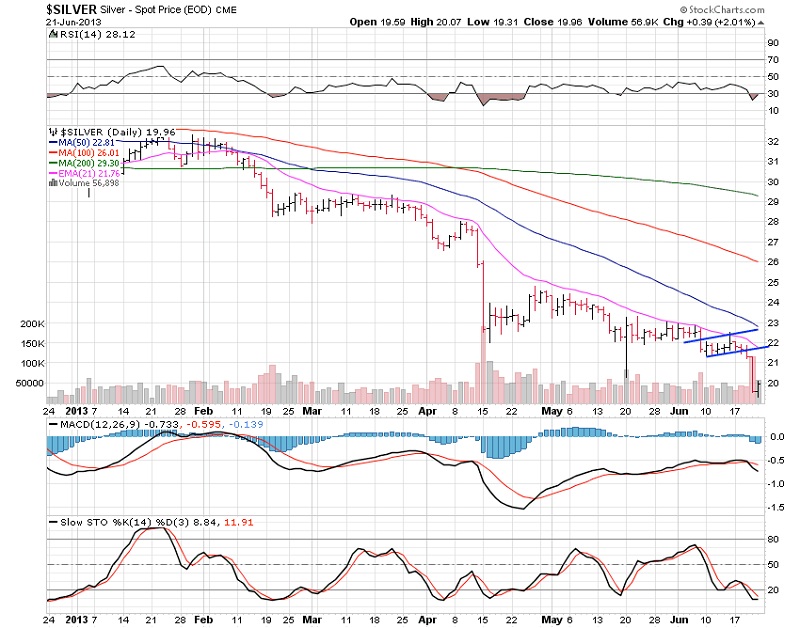
Task: Click the 23 price axis label
Action: (x=773, y=322)
